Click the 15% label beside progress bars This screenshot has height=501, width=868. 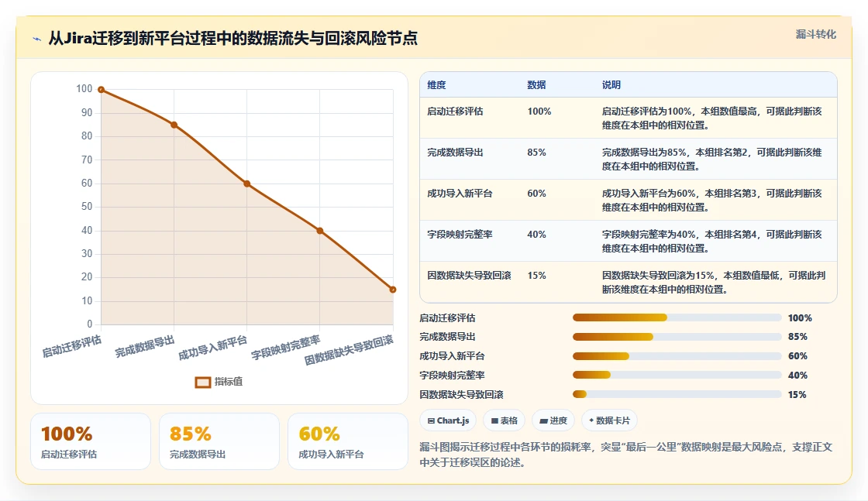tap(797, 395)
